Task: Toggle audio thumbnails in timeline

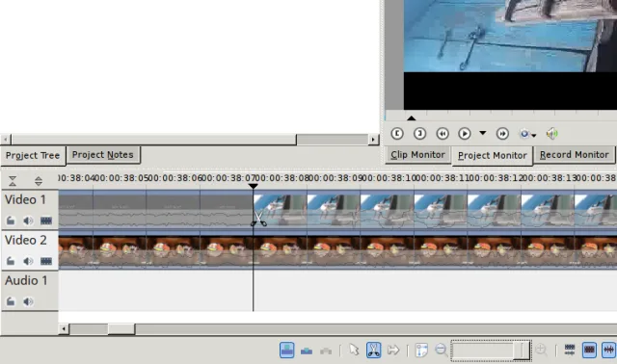Action: (608, 350)
